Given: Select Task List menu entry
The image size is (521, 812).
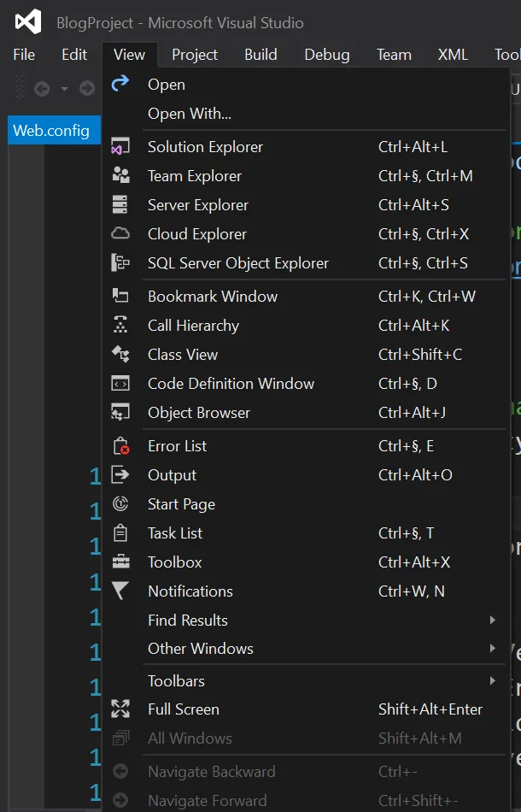Looking at the screenshot, I should coord(305,533).
